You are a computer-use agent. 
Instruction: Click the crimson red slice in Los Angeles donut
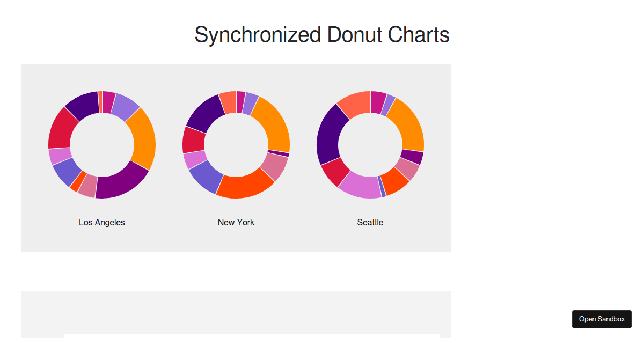click(x=61, y=129)
